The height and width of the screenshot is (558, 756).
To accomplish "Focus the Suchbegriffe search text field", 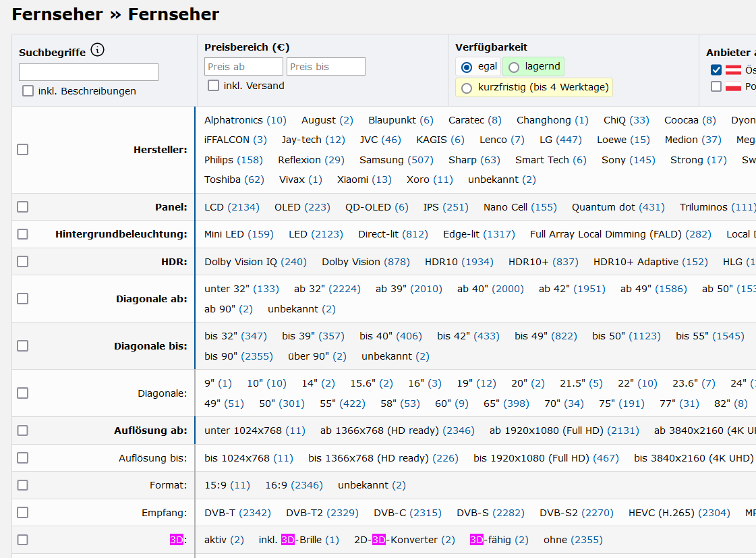I will 89,72.
